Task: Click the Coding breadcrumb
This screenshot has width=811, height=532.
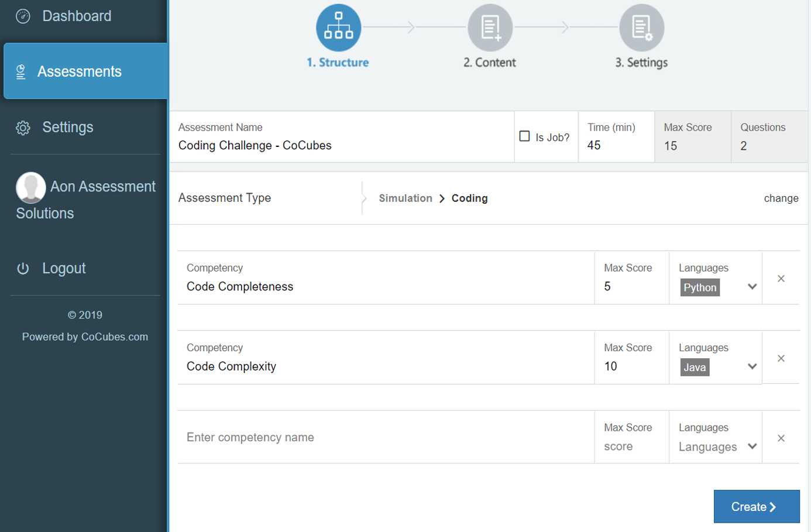Action: (x=470, y=198)
